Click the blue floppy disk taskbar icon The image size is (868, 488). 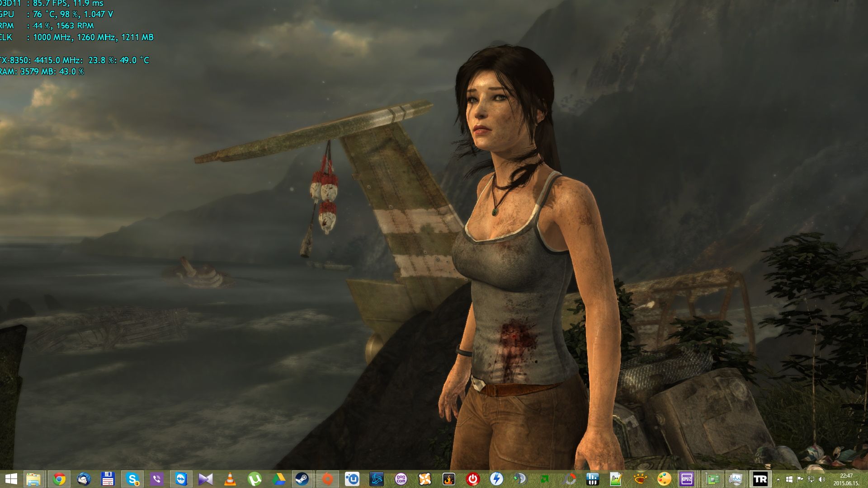[x=108, y=479]
